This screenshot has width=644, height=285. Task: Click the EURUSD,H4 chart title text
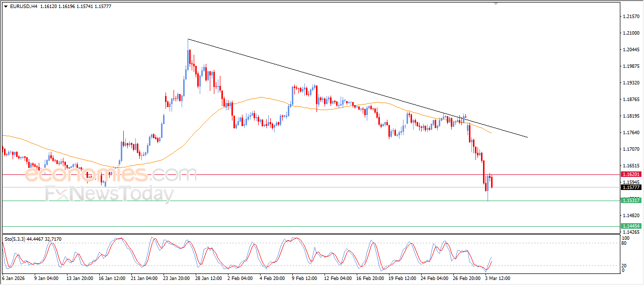[x=23, y=6]
